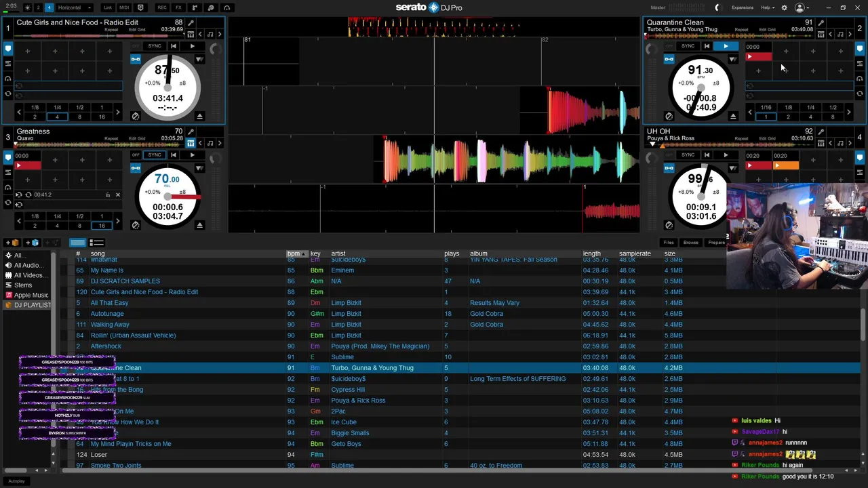The width and height of the screenshot is (868, 488).
Task: Open the Browse panel tab
Action: tap(691, 243)
